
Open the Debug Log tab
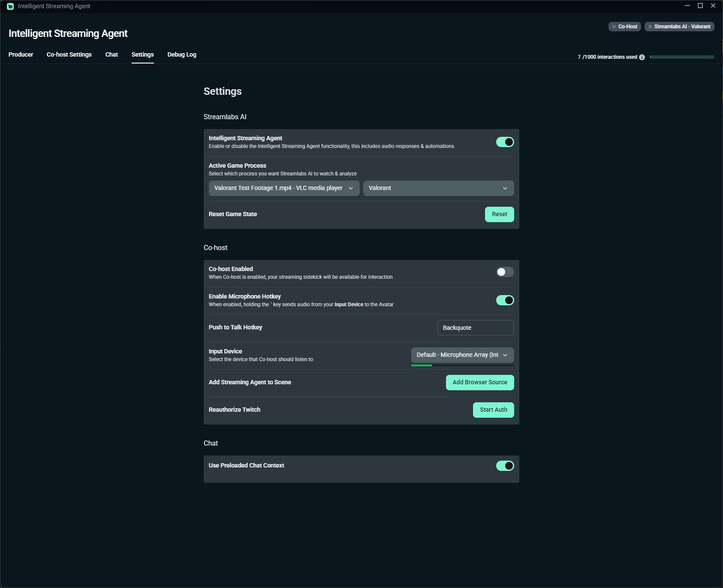coord(182,54)
